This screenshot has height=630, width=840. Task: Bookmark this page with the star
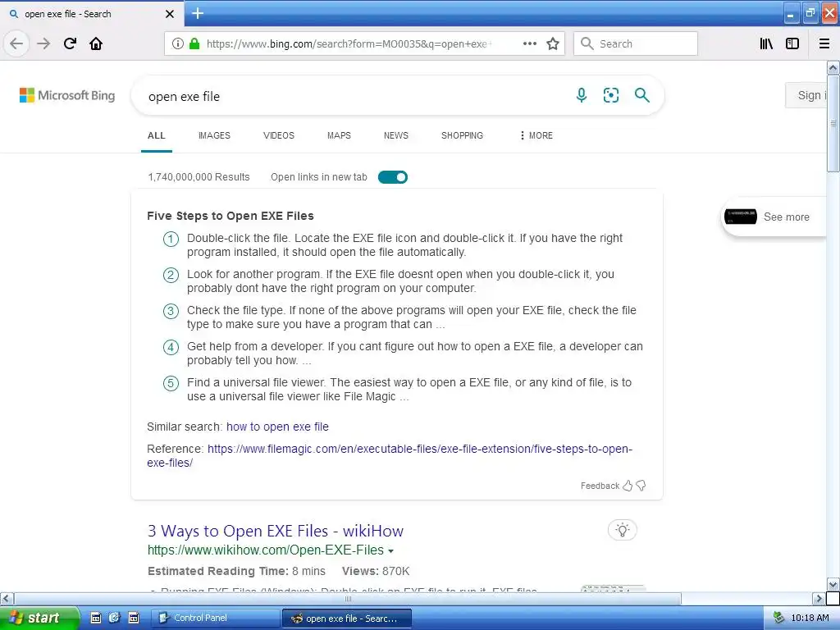553,43
